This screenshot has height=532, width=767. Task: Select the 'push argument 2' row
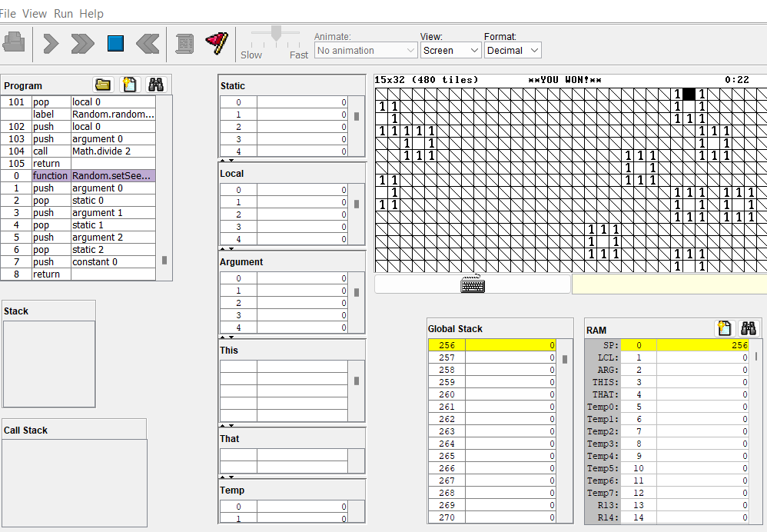click(78, 238)
